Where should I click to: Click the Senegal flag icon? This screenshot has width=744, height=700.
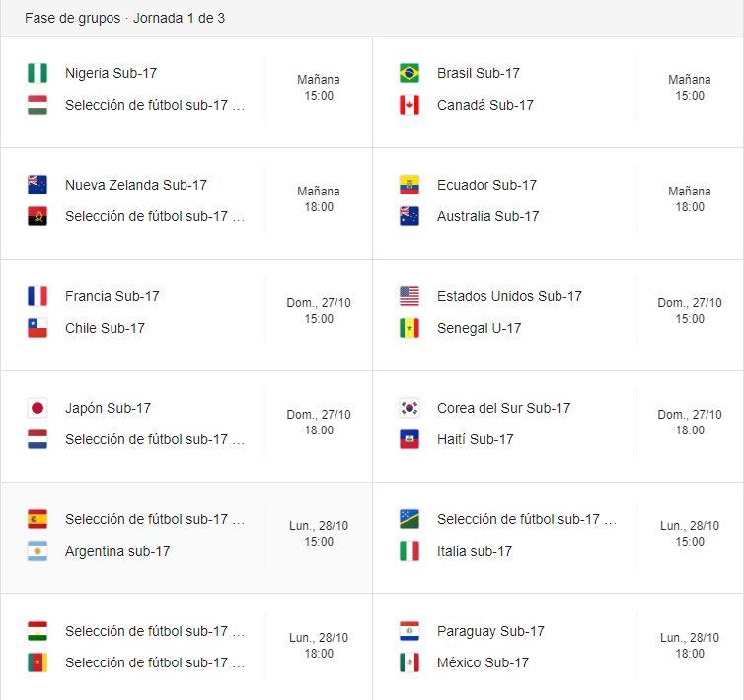coord(409,328)
